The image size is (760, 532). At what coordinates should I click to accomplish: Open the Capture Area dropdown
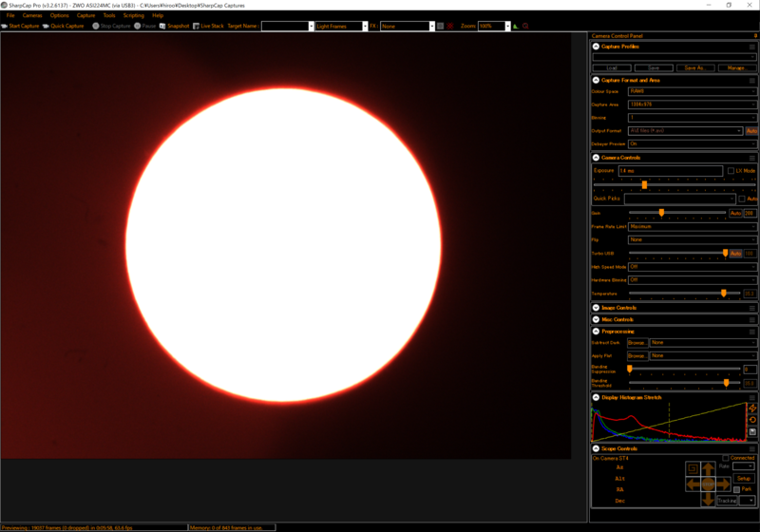[693, 104]
